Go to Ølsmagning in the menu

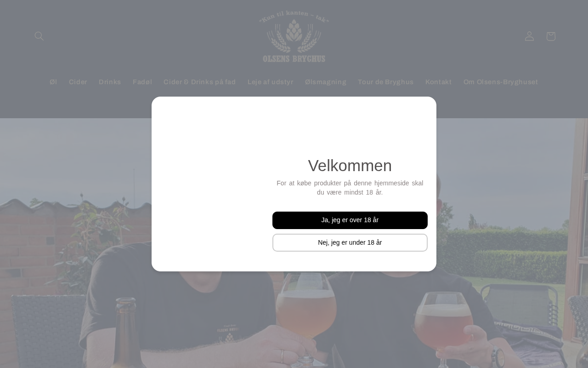(326, 82)
